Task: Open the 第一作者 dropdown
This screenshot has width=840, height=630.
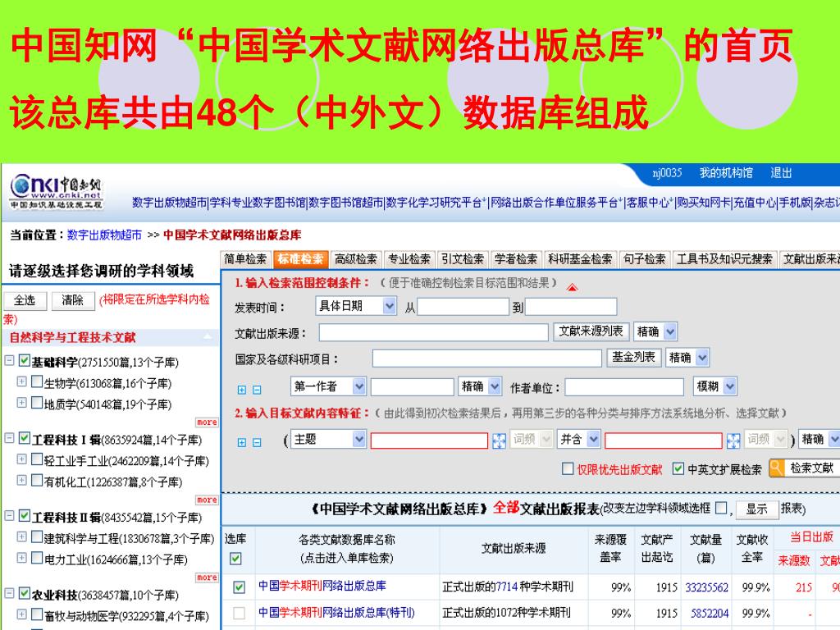Action: pos(328,386)
